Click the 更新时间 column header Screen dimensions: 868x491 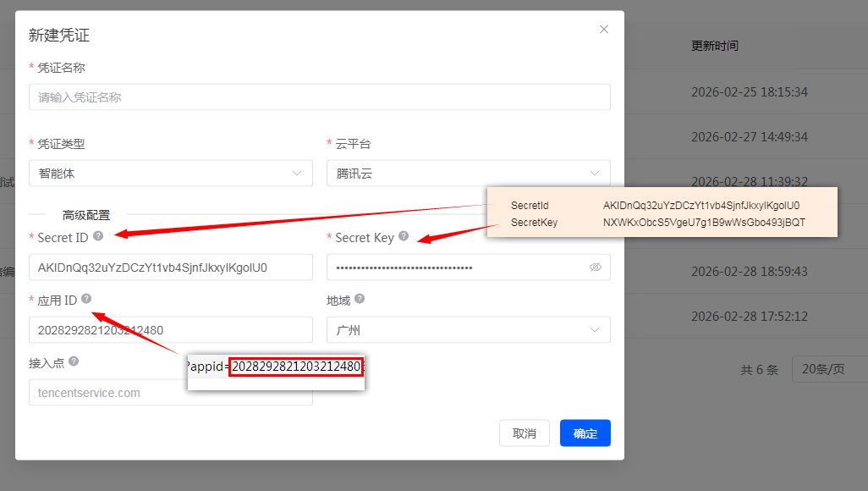[715, 46]
